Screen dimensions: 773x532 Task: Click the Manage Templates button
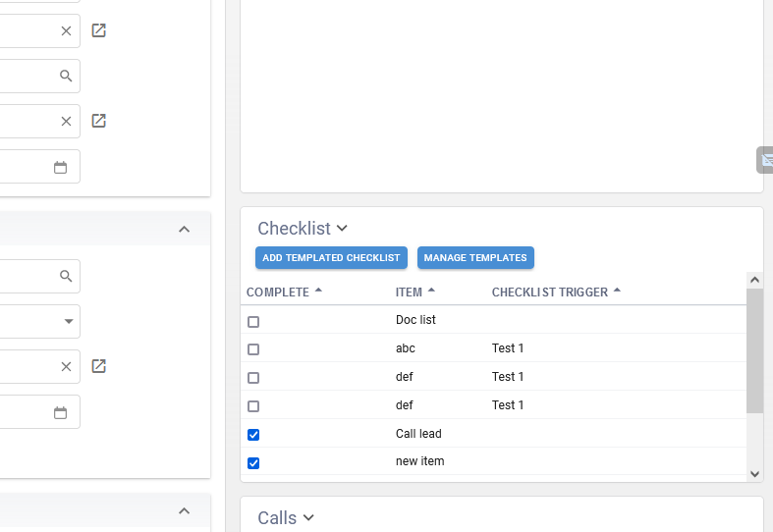475,258
